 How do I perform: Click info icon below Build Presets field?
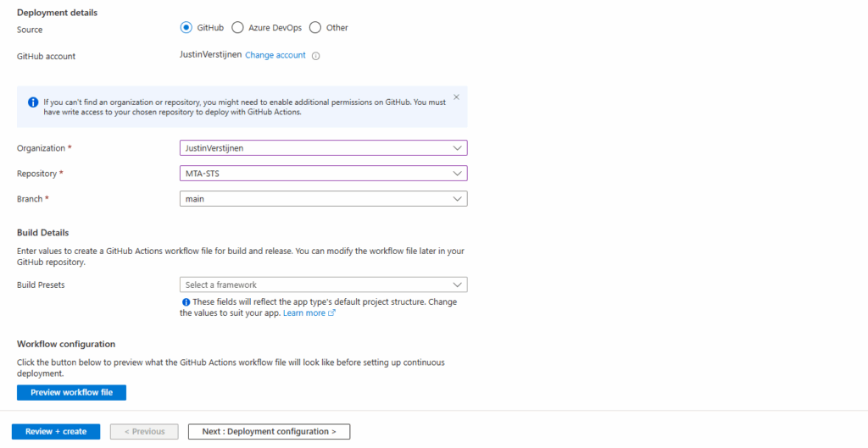click(186, 301)
